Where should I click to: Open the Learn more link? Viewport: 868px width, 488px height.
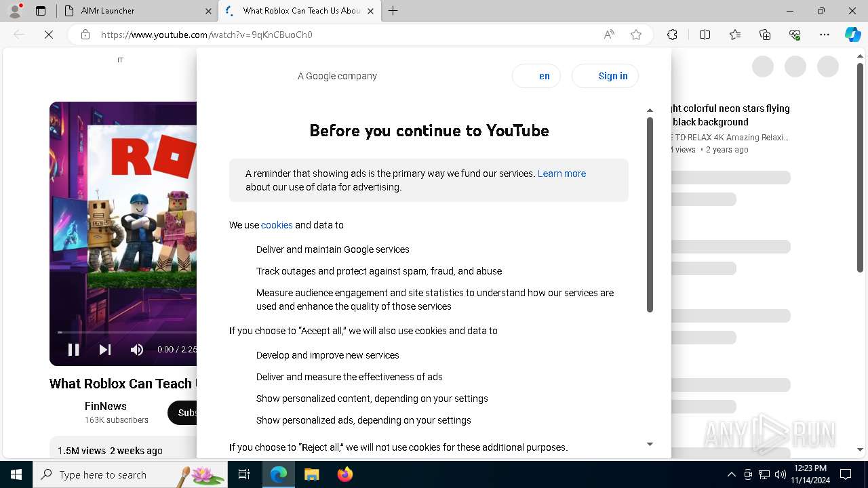(561, 174)
